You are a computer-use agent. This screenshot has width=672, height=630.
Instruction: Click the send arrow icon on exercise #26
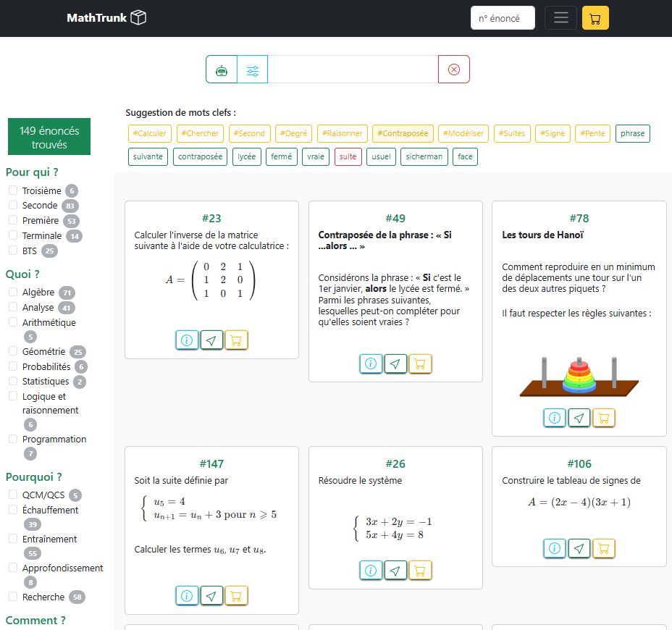[x=395, y=571]
